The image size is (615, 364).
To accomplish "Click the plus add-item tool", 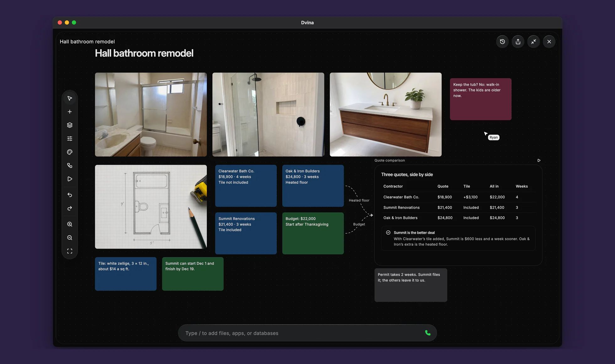I will (70, 112).
